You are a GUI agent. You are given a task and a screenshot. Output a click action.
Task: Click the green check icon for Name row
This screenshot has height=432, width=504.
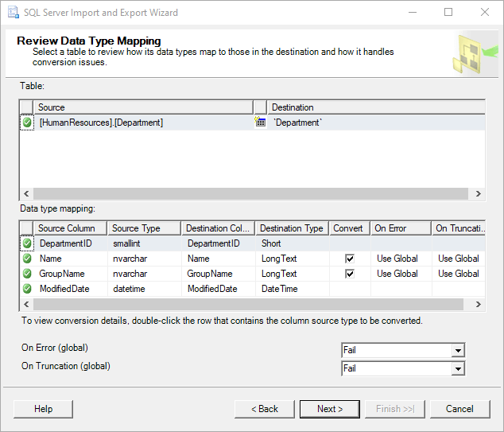[27, 259]
